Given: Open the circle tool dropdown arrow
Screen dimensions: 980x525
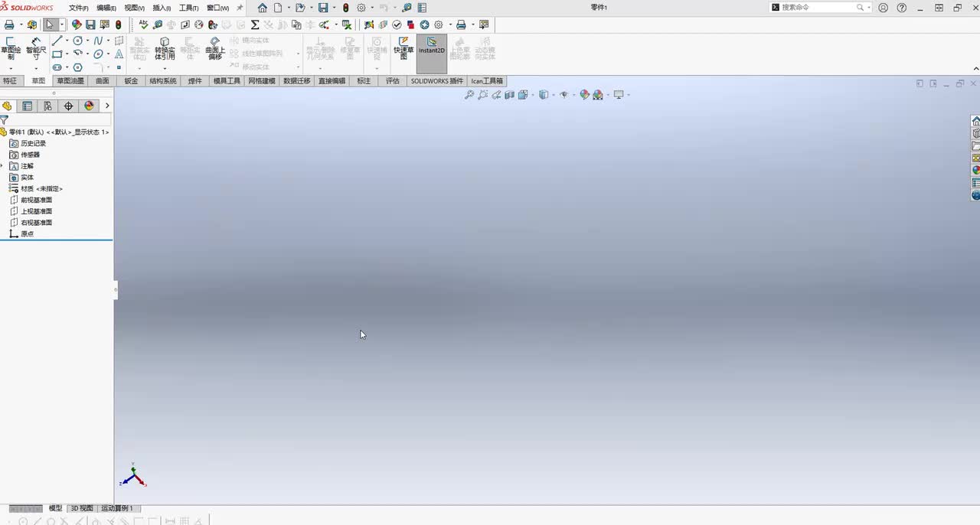Looking at the screenshot, I should (87, 41).
